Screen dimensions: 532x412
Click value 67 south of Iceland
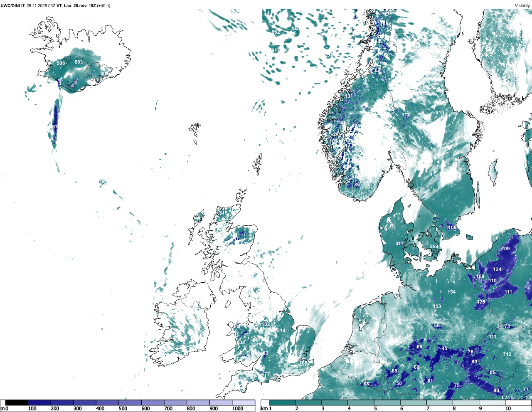point(55,127)
